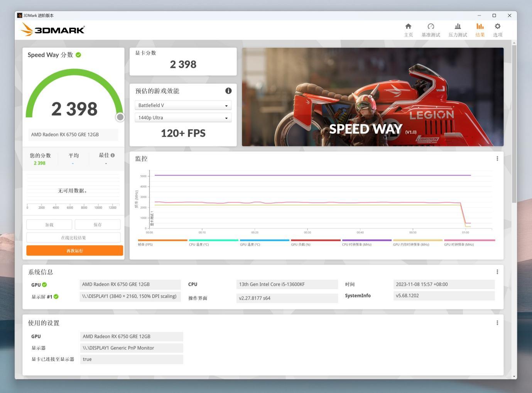The image size is (532, 393).
Task: Expand the Battlefield V game dropdown
Action: pos(183,105)
